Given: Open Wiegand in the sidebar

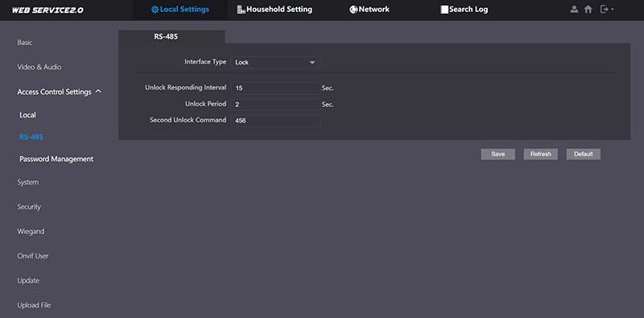Looking at the screenshot, I should coord(31,231).
